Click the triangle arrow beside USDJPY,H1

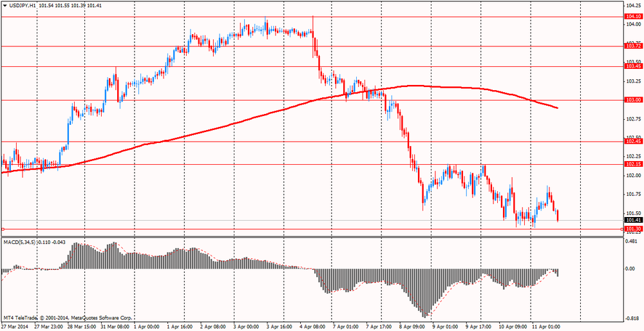[5, 5]
